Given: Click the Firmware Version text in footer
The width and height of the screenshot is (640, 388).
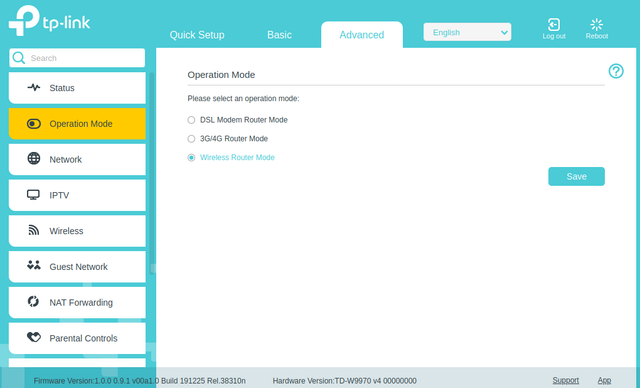Looking at the screenshot, I should click(140, 381).
